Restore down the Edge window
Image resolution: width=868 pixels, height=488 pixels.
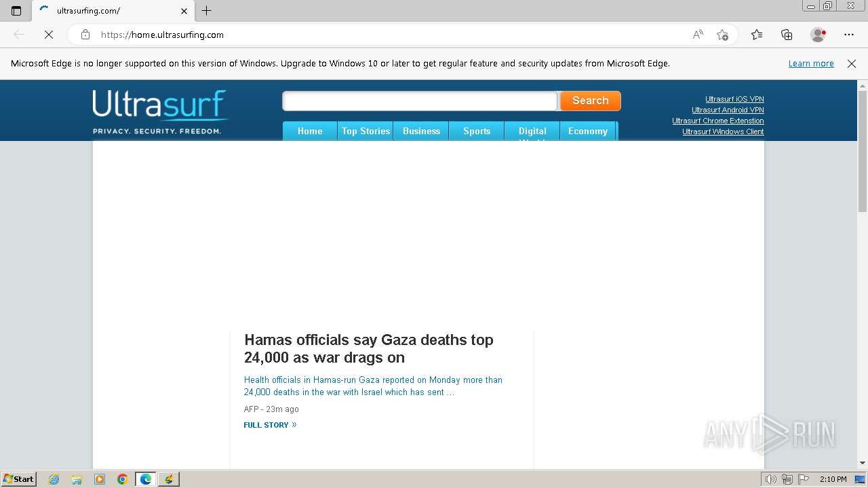click(x=828, y=6)
